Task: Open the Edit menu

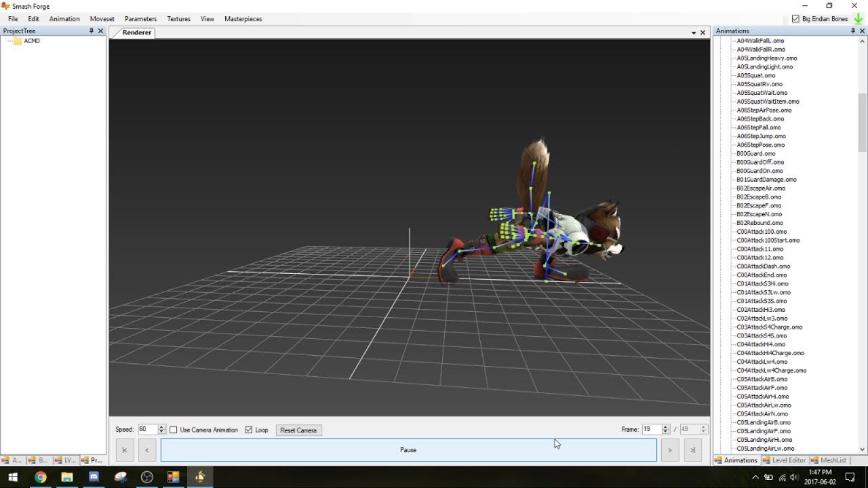Action: pos(33,19)
